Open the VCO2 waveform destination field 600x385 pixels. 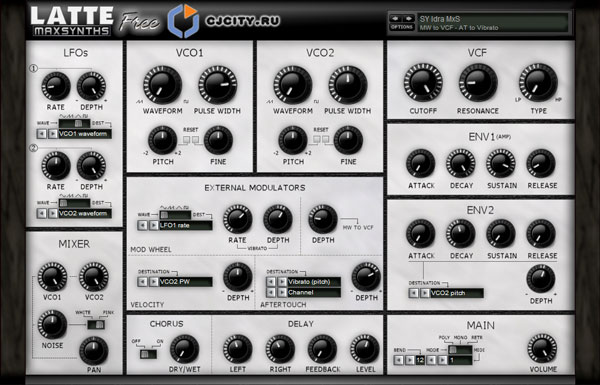click(x=85, y=214)
